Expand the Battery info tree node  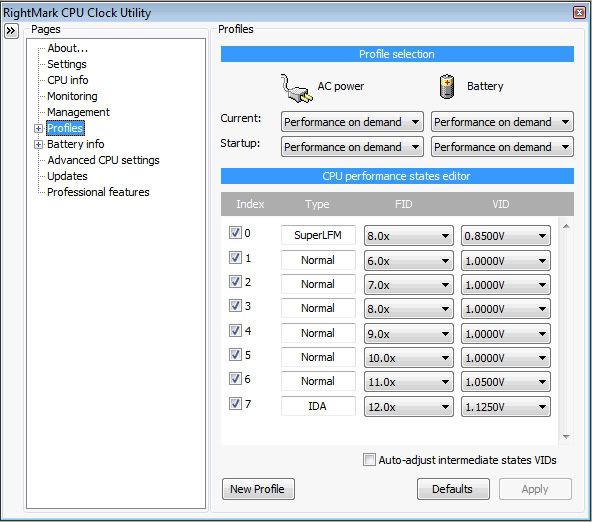[38, 144]
